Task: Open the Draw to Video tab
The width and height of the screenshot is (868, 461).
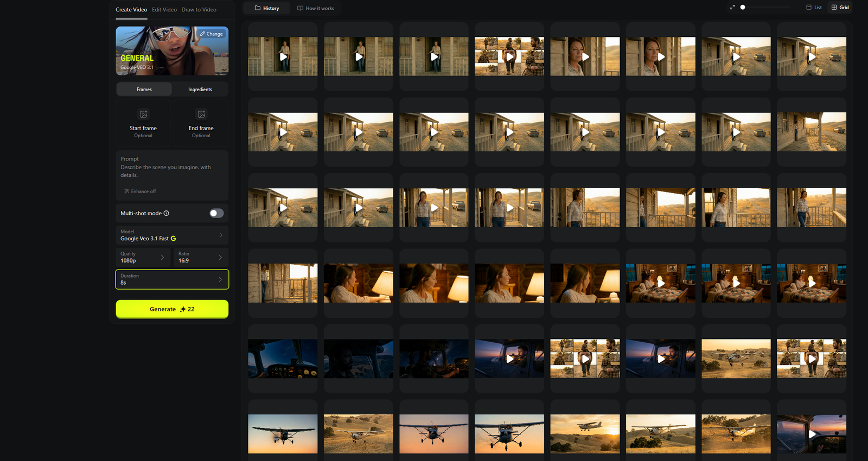Action: coord(199,10)
